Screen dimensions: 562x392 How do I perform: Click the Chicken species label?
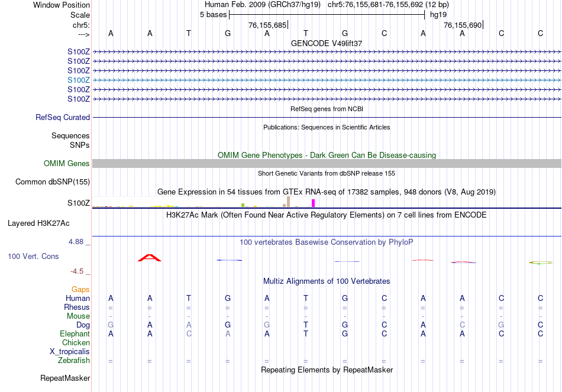[x=76, y=342]
